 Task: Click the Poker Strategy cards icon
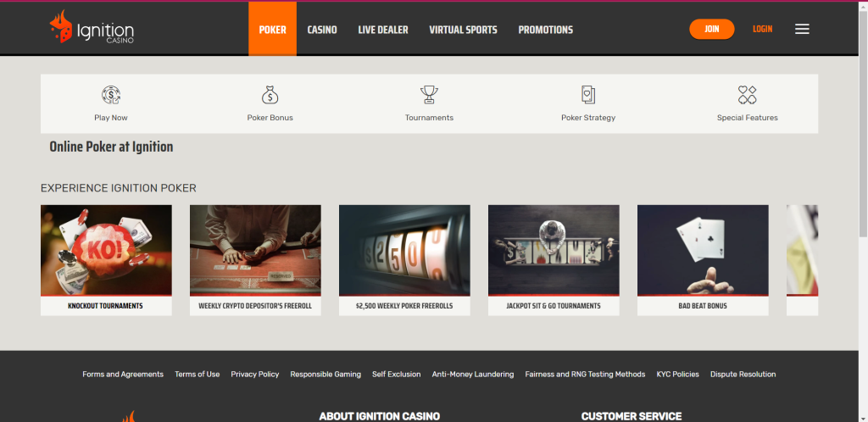588,95
